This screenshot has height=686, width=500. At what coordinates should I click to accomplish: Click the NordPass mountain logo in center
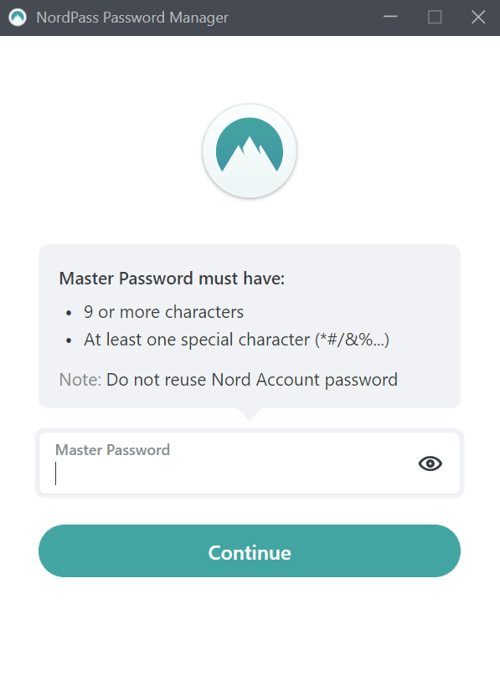(x=249, y=151)
